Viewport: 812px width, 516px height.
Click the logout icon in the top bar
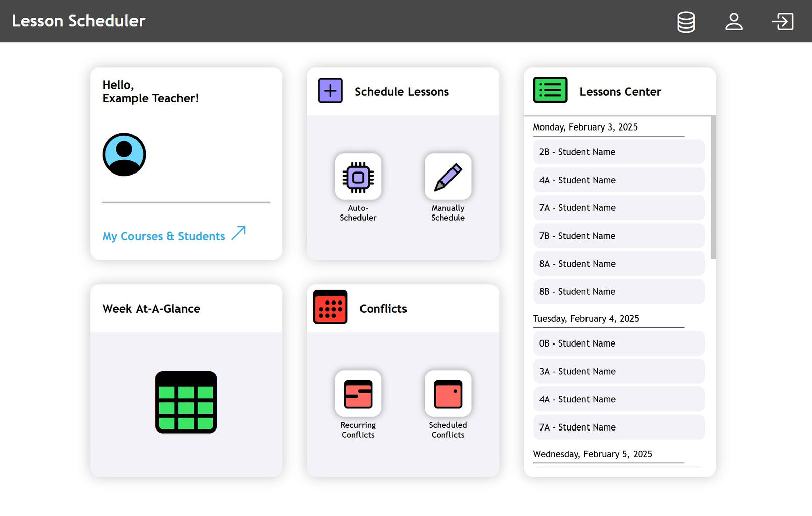[x=782, y=22]
